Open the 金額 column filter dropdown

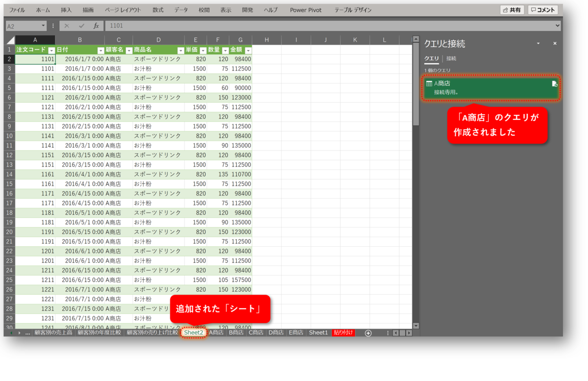point(248,49)
